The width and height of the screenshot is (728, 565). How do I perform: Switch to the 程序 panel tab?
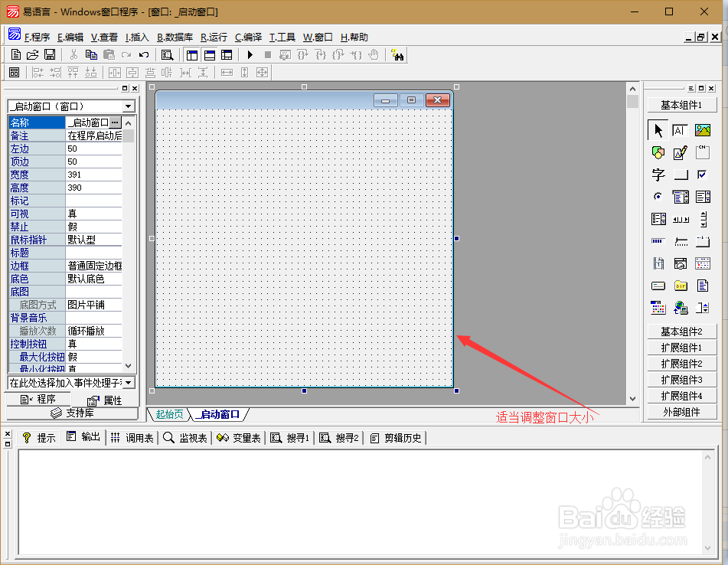point(38,400)
